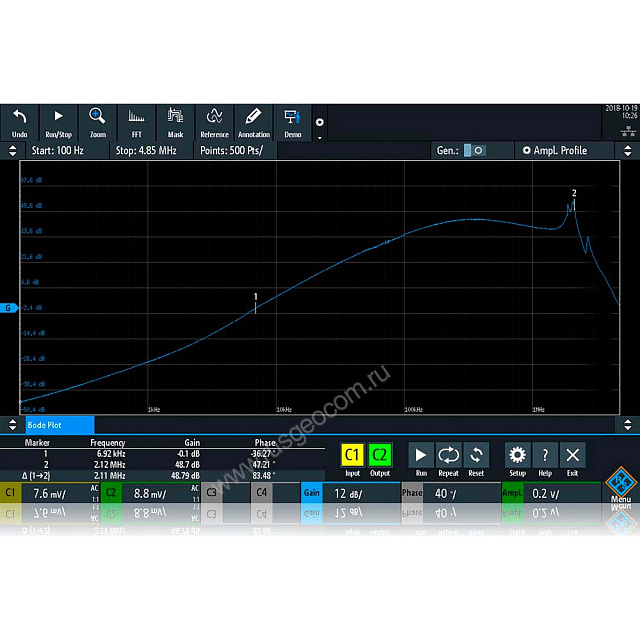
Task: Toggle the C2 Output channel button
Action: tap(380, 458)
